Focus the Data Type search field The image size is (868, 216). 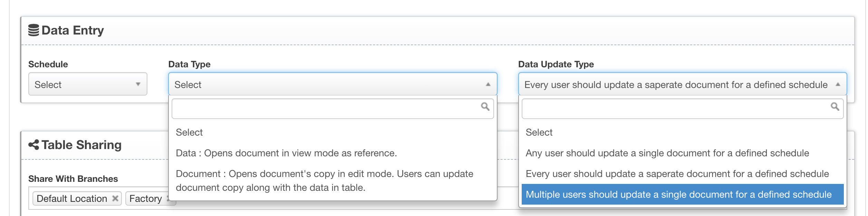325,109
